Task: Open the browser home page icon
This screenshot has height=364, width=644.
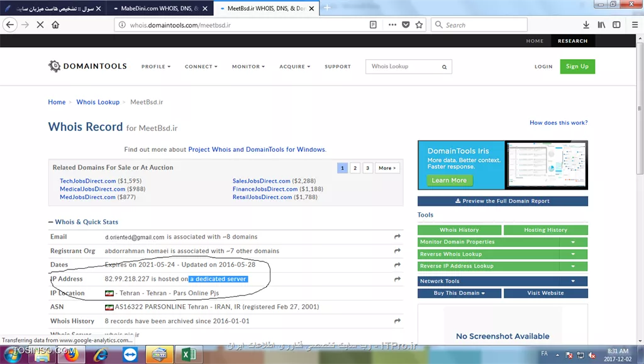Action: [x=55, y=25]
